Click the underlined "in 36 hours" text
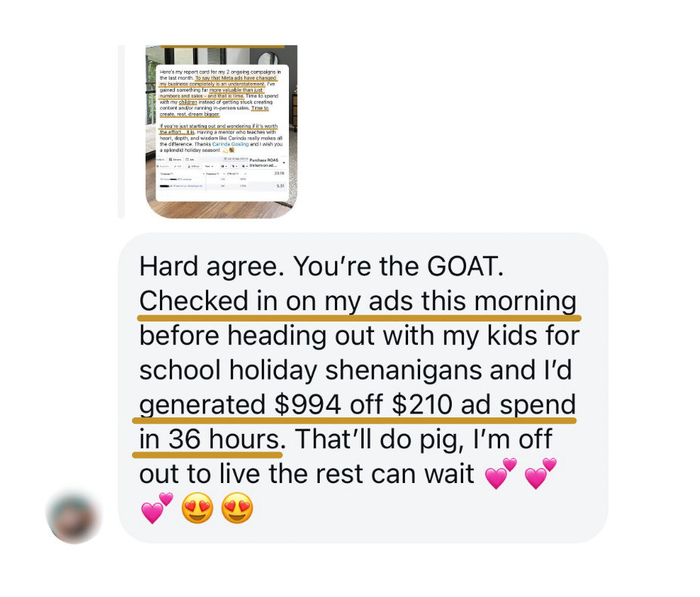The width and height of the screenshot is (700, 597). click(x=209, y=439)
